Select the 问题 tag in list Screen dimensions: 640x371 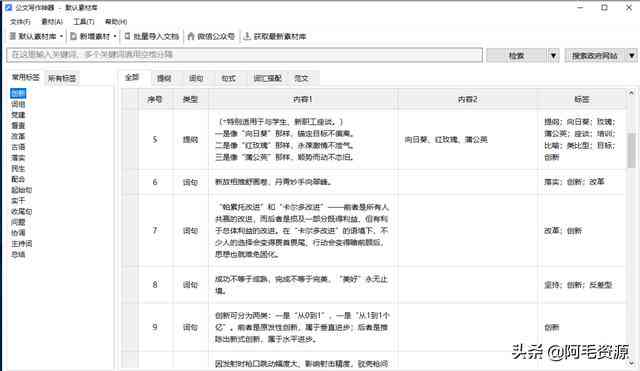pos(18,222)
